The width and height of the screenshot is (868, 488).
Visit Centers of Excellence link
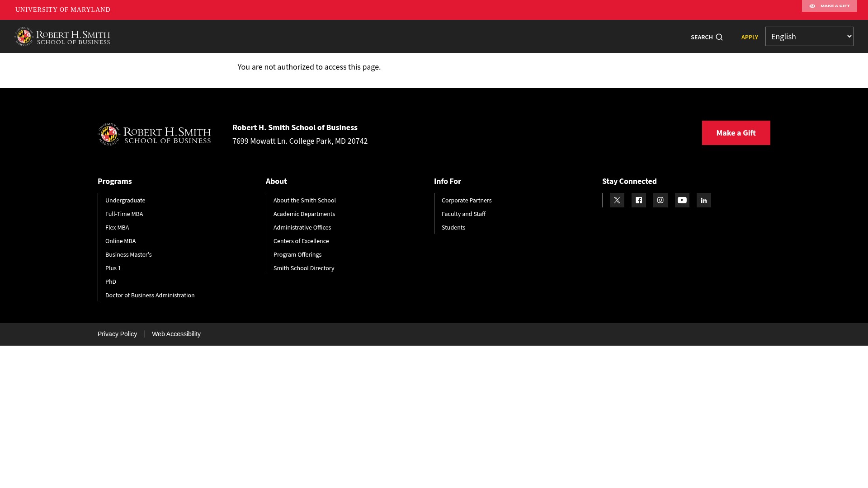click(301, 241)
